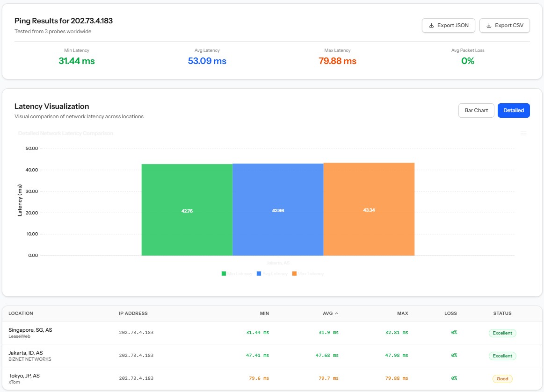
Task: Click the Good status badge for Tokyo
Action: coord(502,379)
